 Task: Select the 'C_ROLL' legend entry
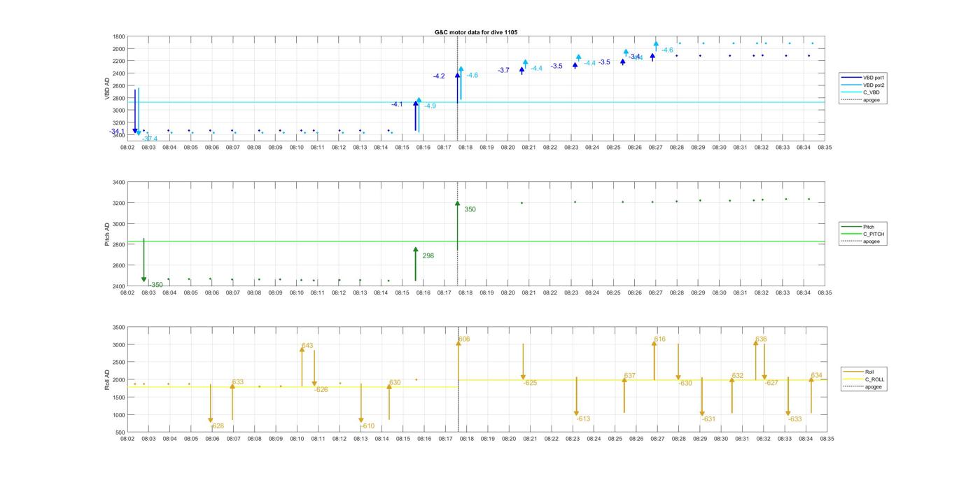point(864,379)
